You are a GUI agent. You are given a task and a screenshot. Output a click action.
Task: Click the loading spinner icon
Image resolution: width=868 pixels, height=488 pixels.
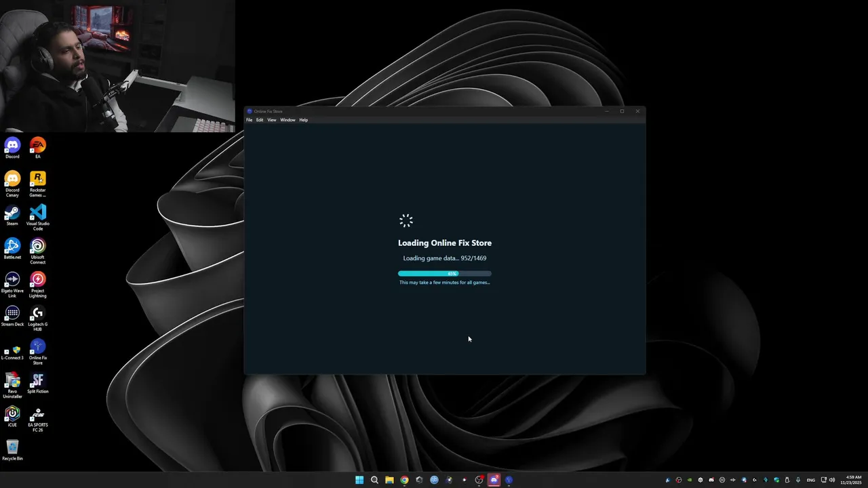pyautogui.click(x=406, y=220)
